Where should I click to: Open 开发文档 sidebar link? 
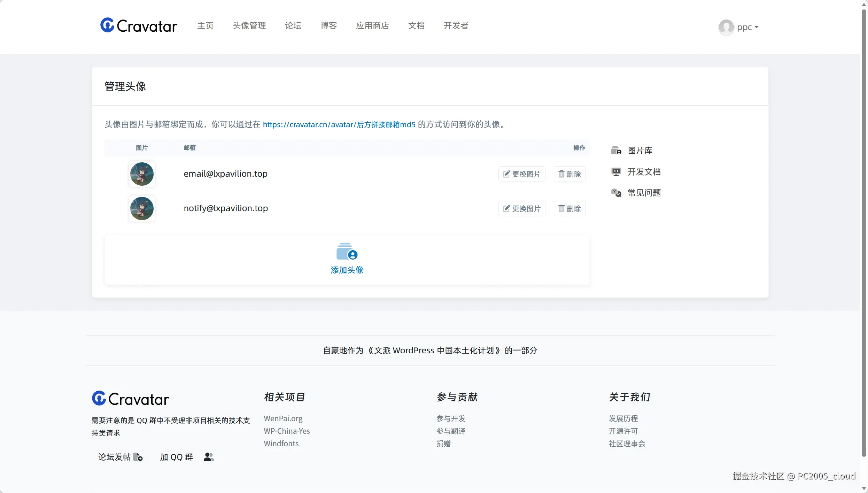click(x=644, y=172)
